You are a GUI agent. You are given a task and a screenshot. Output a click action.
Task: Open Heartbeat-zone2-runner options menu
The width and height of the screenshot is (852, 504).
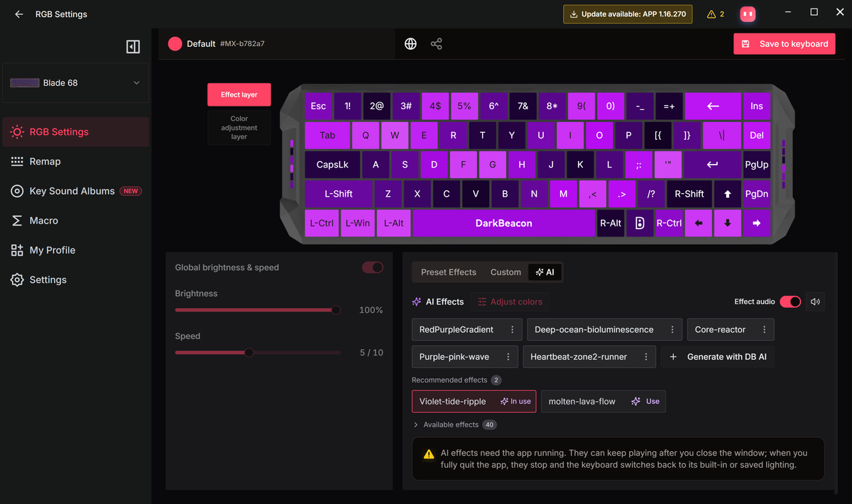pyautogui.click(x=645, y=357)
